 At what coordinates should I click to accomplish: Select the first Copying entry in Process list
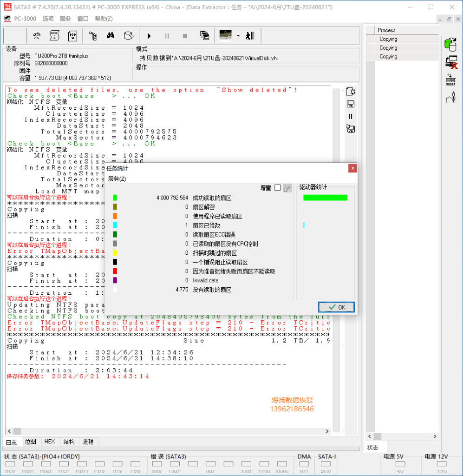[x=388, y=40]
